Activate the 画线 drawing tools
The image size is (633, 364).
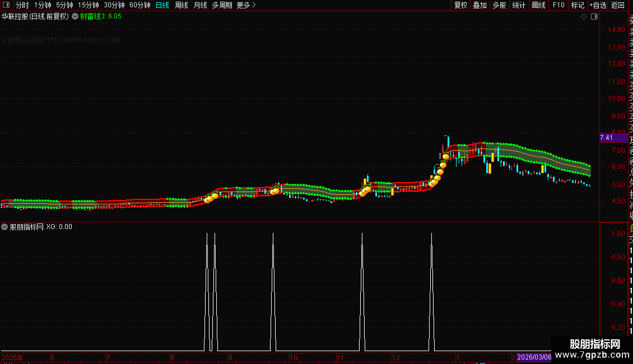coord(538,5)
